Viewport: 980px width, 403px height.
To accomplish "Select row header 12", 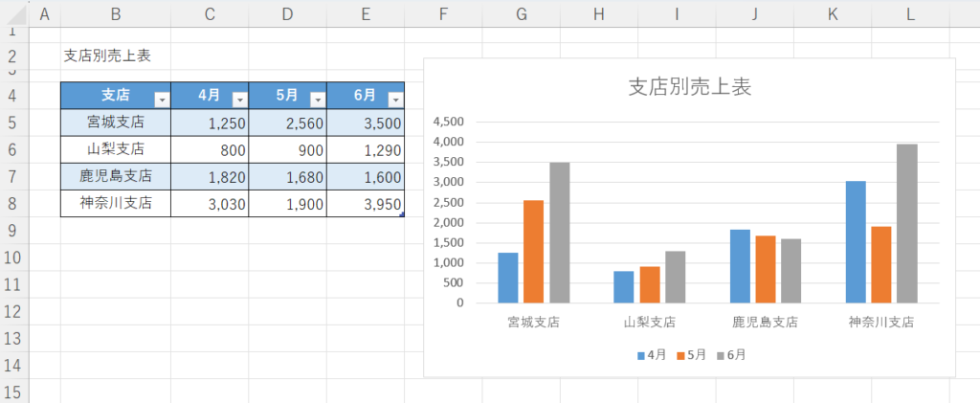I will 13,311.
